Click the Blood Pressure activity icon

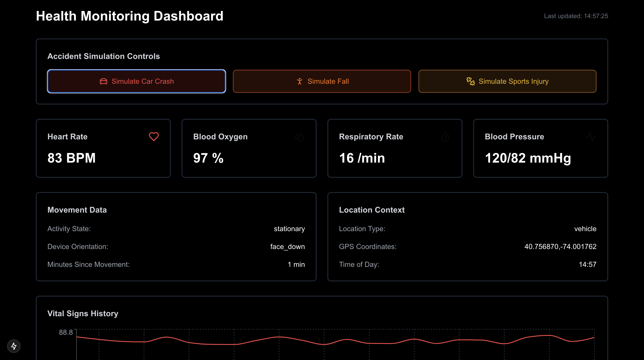click(591, 137)
